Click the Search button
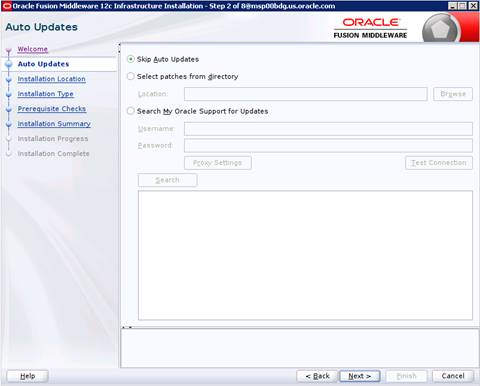Viewport: 480px width, 386px height. [167, 180]
